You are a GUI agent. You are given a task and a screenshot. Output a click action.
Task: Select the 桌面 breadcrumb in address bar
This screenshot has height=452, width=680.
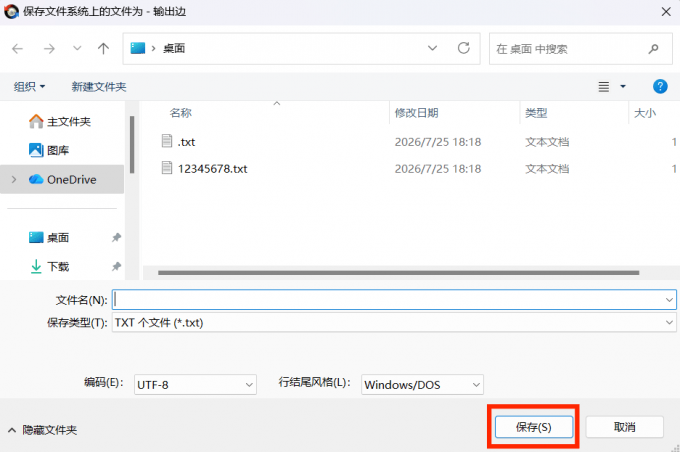[174, 48]
